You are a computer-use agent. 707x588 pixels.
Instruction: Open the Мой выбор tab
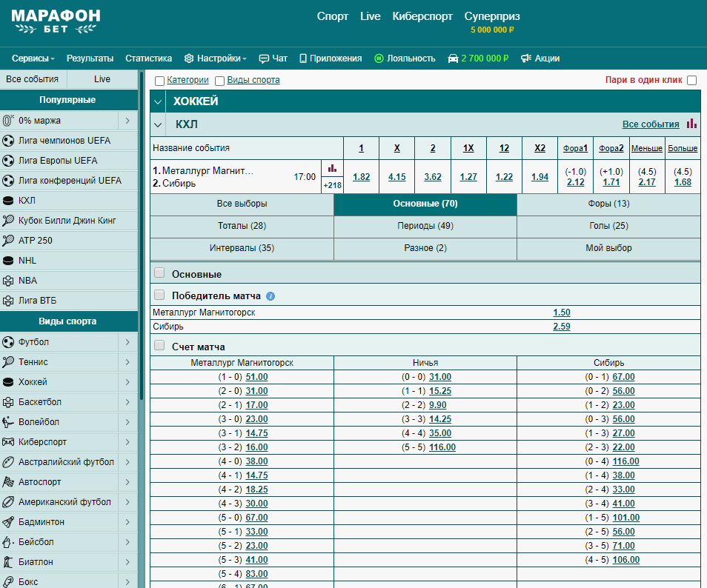(x=608, y=248)
